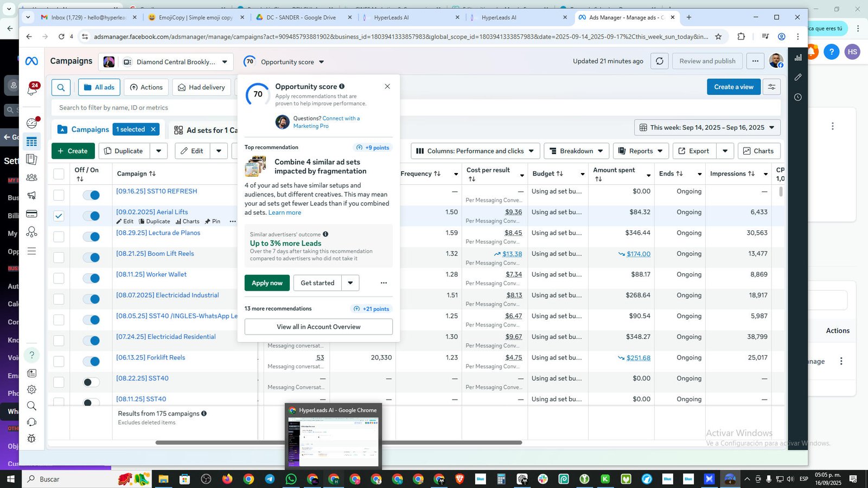
Task: Click the horizontal table scrollbar
Action: [x=339, y=442]
